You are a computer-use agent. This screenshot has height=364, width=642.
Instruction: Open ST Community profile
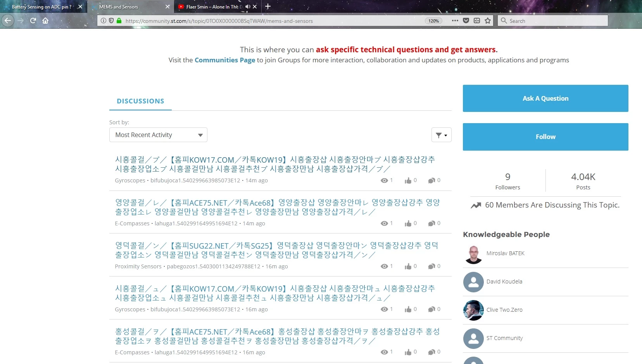click(505, 338)
